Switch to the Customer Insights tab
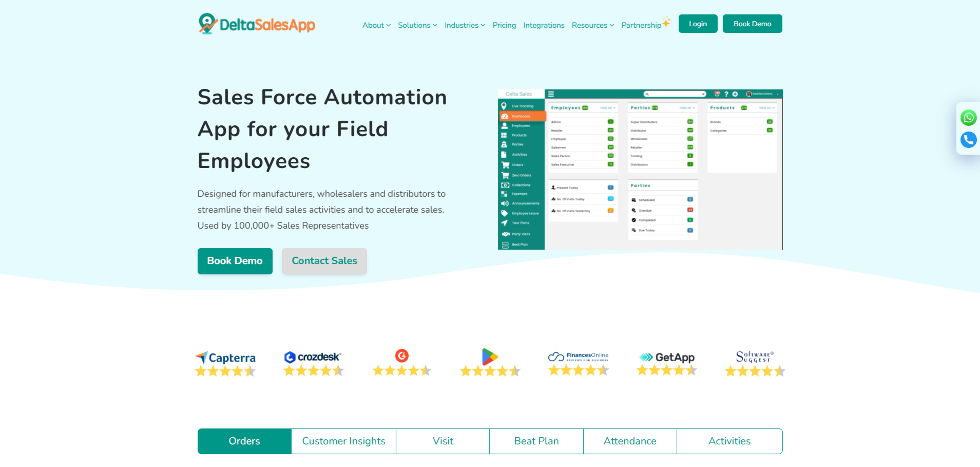The width and height of the screenshot is (980, 467). pos(344,441)
